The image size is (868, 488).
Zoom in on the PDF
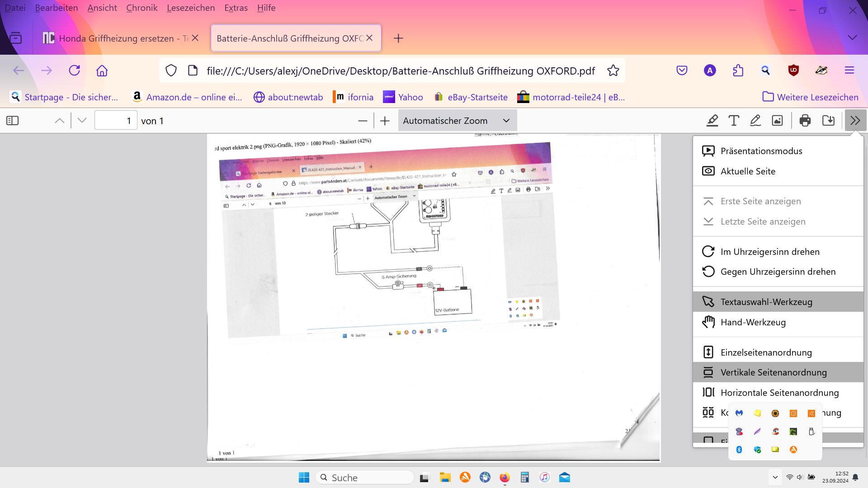click(x=385, y=121)
